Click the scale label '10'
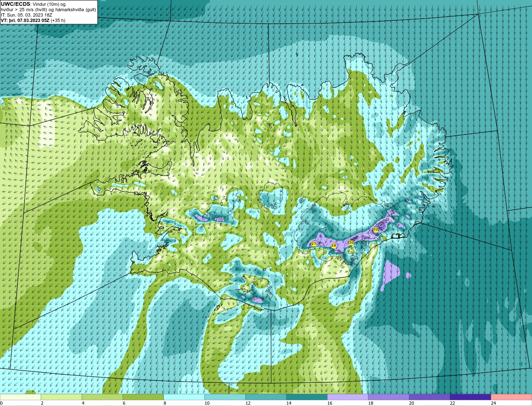This screenshot has height=406, width=532. pyautogui.click(x=207, y=403)
